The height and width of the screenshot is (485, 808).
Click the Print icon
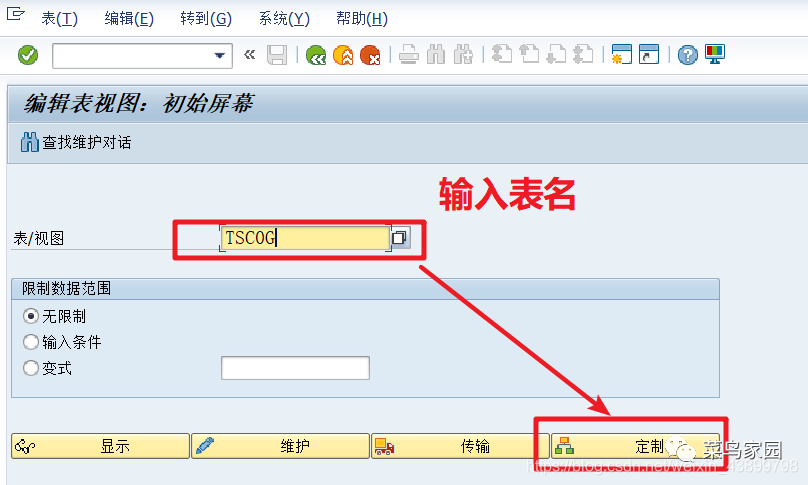409,55
